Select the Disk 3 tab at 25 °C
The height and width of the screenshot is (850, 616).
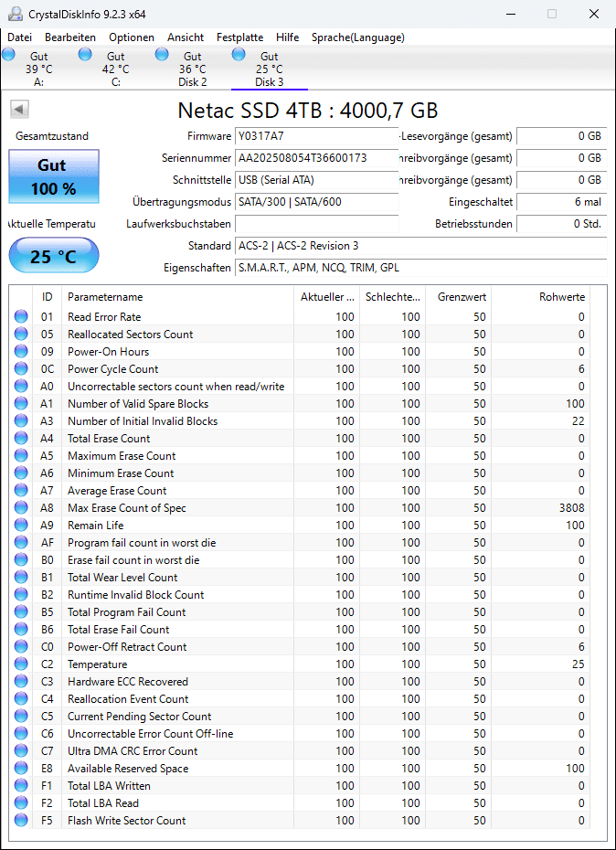tap(269, 69)
